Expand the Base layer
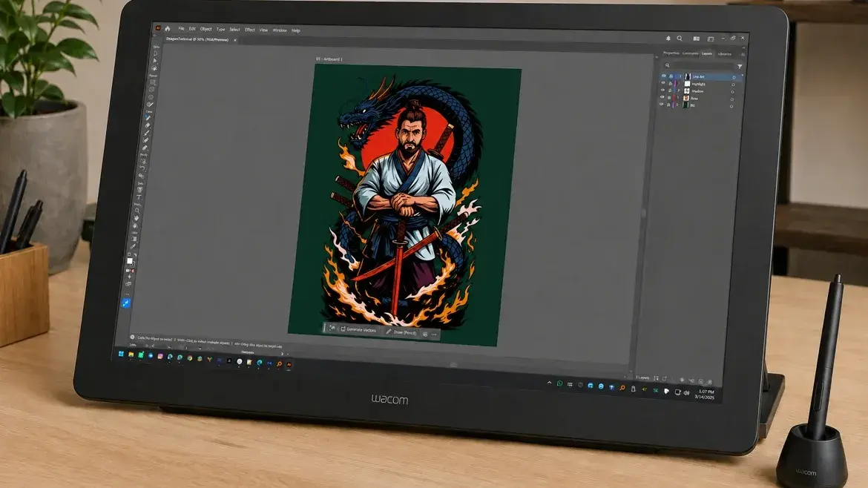 pos(678,98)
